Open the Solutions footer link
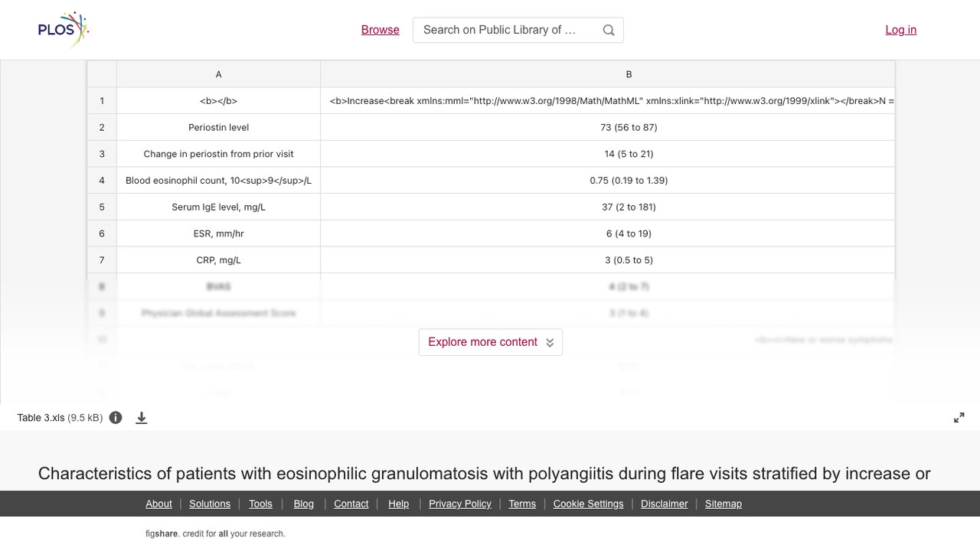Image resolution: width=980 pixels, height=551 pixels. [x=210, y=504]
